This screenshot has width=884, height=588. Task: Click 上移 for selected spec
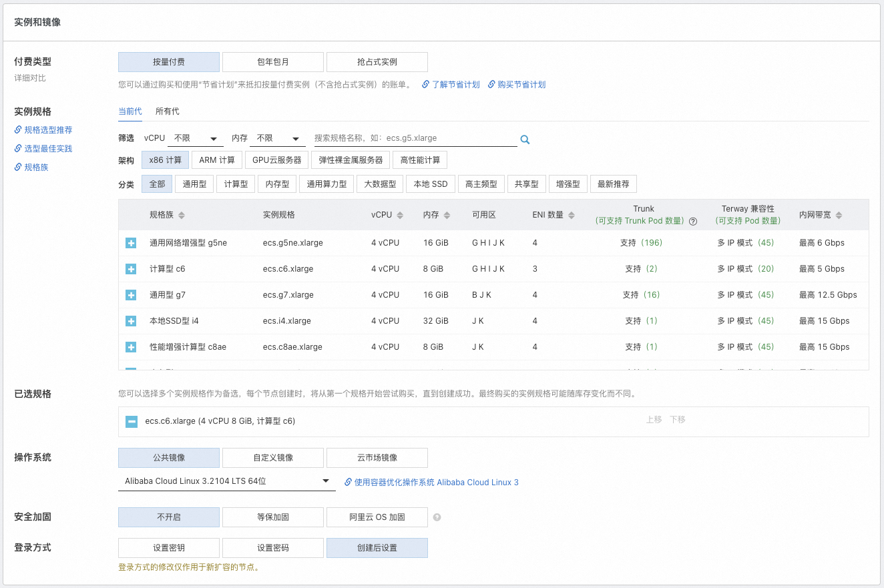coord(654,420)
